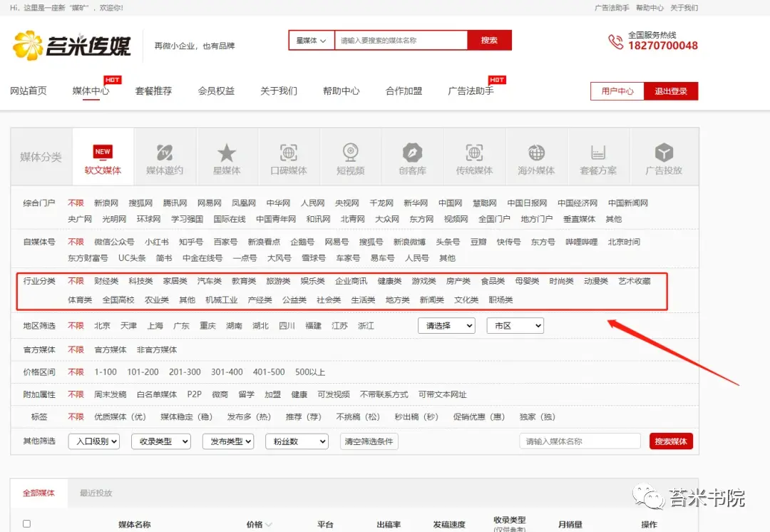The image size is (770, 532).
Task: Expand the 入口级别 dropdown
Action: [x=94, y=441]
